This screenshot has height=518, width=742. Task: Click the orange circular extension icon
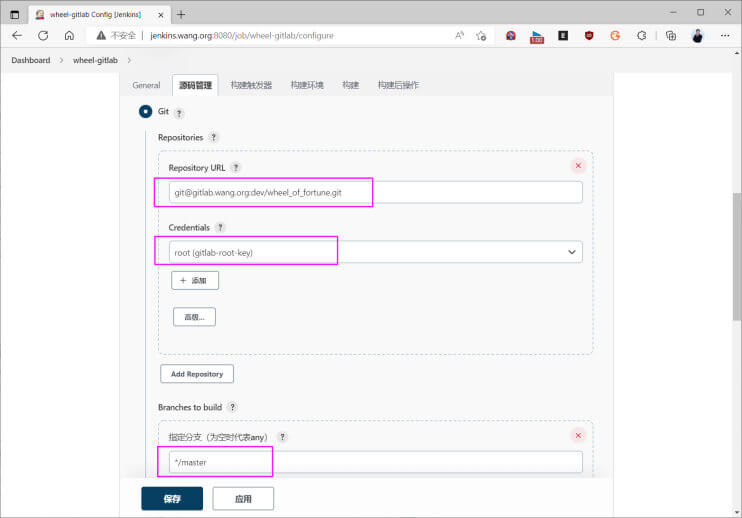615,35
